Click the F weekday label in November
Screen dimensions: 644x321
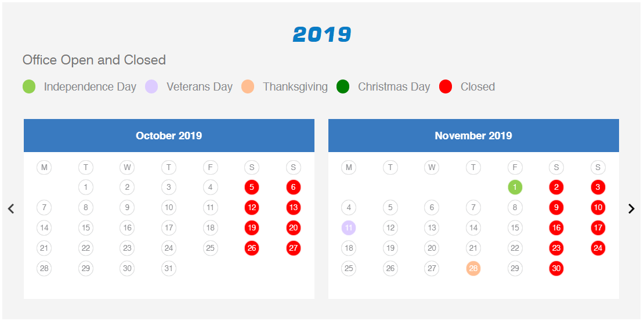pos(515,167)
